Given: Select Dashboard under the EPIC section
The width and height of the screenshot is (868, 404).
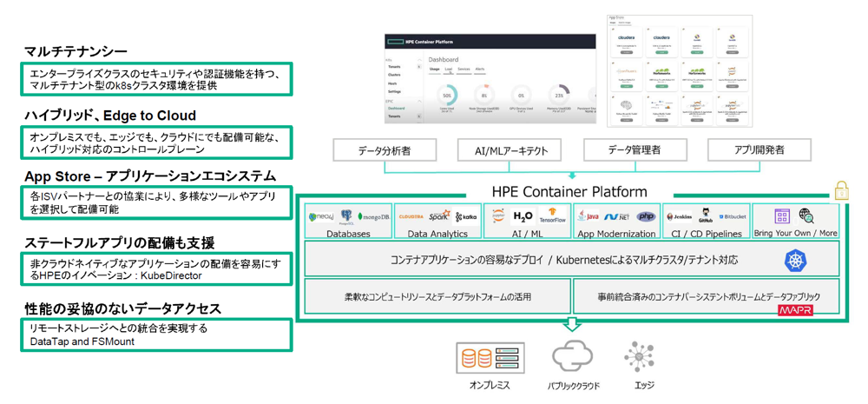Looking at the screenshot, I should pyautogui.click(x=397, y=109).
